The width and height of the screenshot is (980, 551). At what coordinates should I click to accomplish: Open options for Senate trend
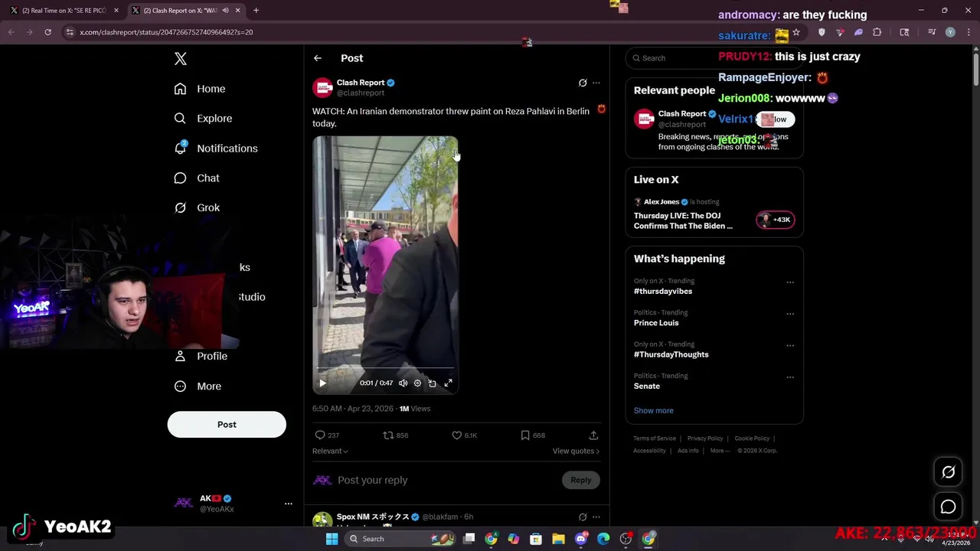tap(790, 377)
